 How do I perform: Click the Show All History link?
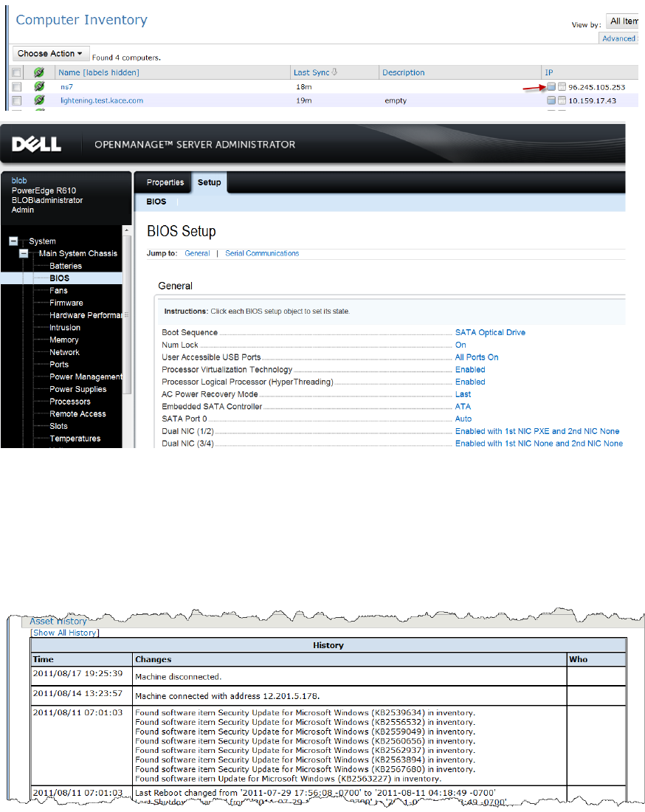(x=65, y=633)
